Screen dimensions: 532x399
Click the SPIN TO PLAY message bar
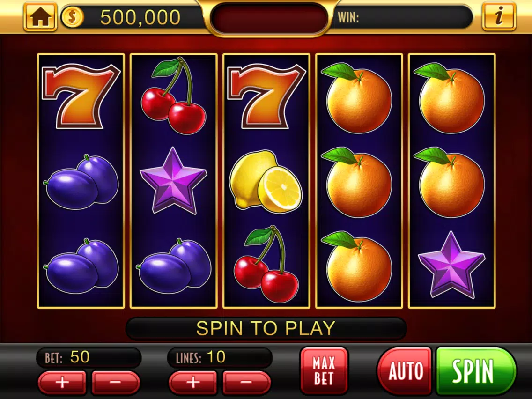click(x=266, y=328)
